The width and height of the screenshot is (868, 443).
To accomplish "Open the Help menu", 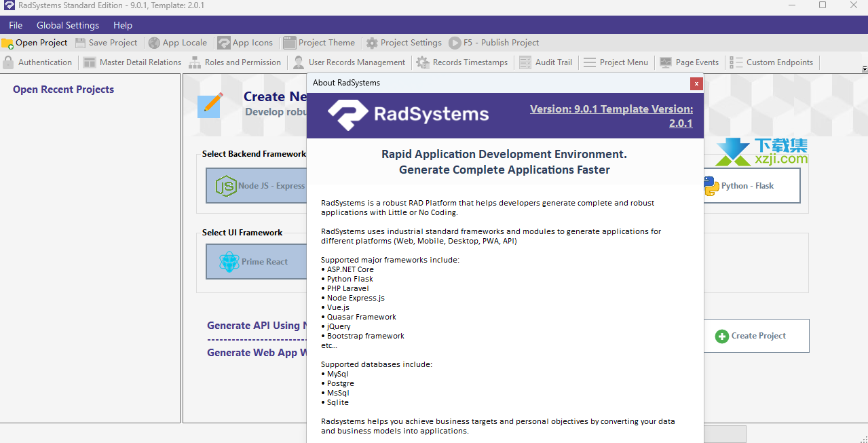I will 123,25.
